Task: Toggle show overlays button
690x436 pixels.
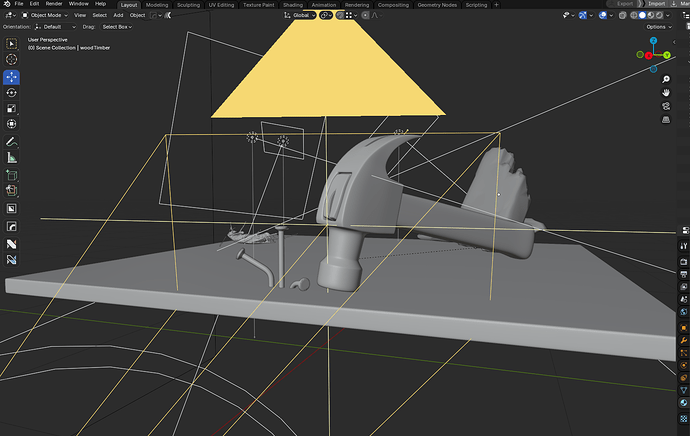Action: [603, 15]
